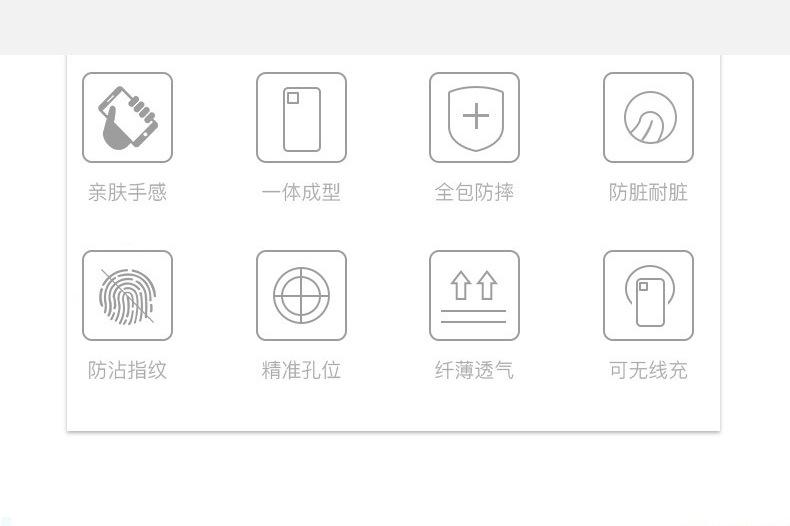790x526 pixels.
Task: Select the wireless charging phone icon
Action: [x=648, y=296]
